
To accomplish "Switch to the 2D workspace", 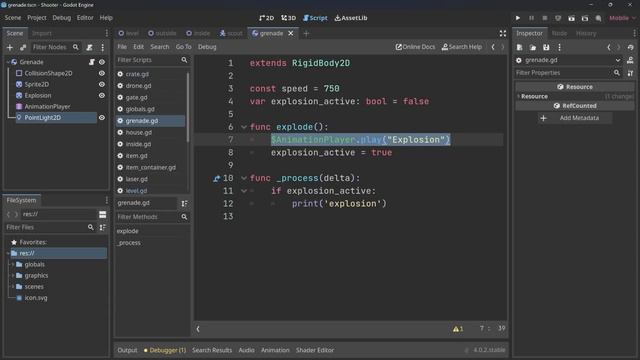I will pyautogui.click(x=267, y=18).
